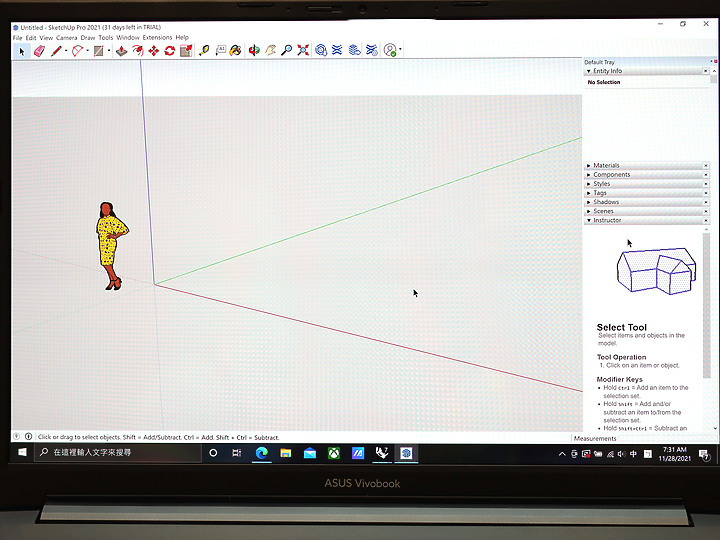Collapse the Instructor panel
The image size is (720, 540).
[589, 220]
